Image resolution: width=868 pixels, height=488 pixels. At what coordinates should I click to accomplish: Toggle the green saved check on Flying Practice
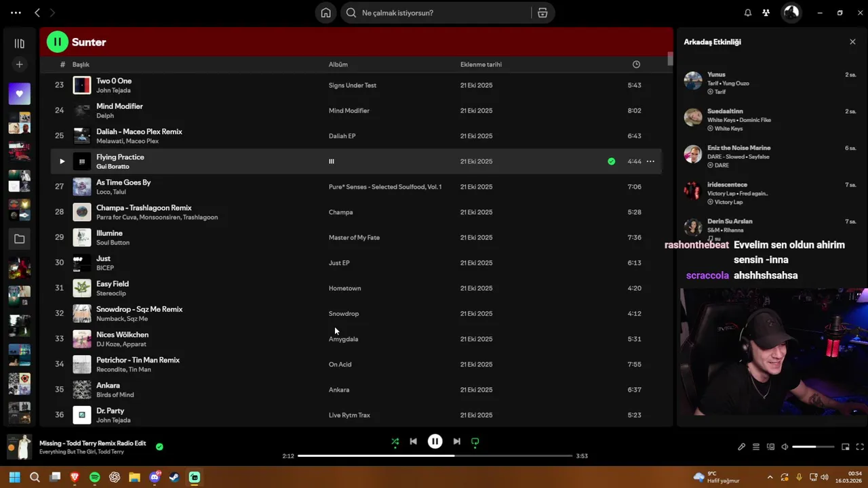(x=612, y=161)
